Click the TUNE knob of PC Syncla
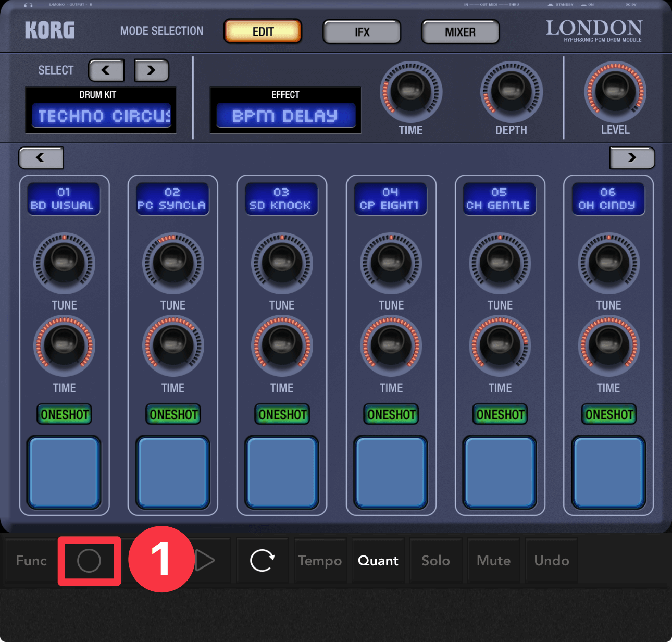Image resolution: width=672 pixels, height=642 pixels. pyautogui.click(x=173, y=263)
